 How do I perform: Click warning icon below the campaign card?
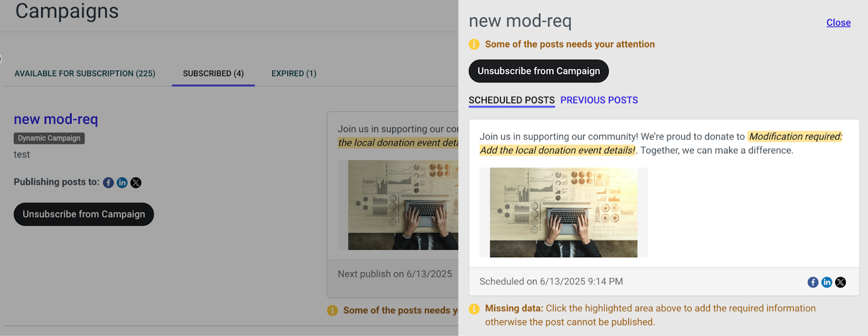(x=333, y=310)
